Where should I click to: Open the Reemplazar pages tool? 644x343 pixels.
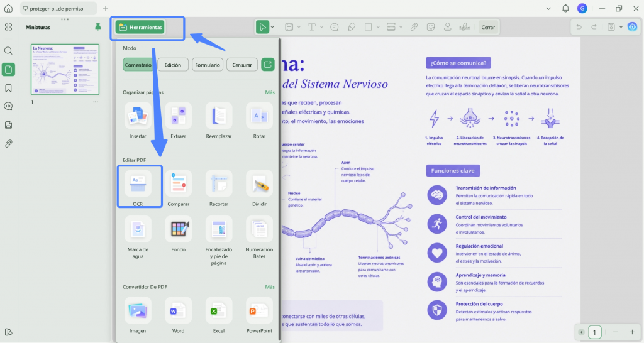[x=218, y=121]
